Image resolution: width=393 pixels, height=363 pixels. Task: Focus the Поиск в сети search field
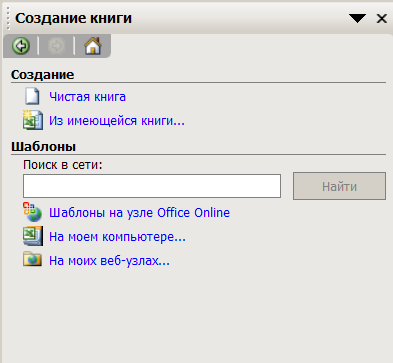point(152,186)
